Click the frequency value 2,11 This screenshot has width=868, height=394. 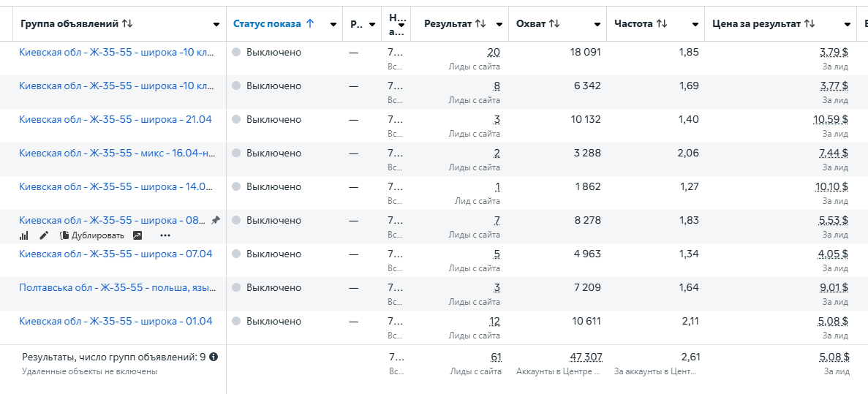pyautogui.click(x=689, y=322)
